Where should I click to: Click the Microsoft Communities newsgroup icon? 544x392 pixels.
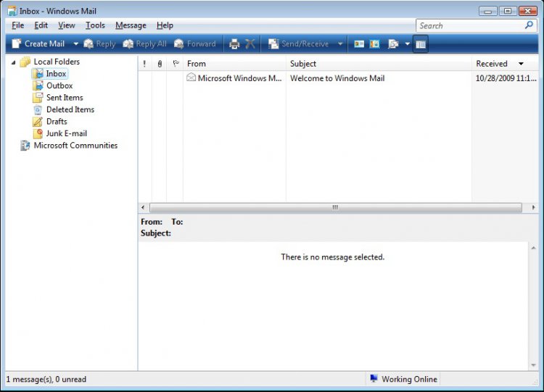25,146
